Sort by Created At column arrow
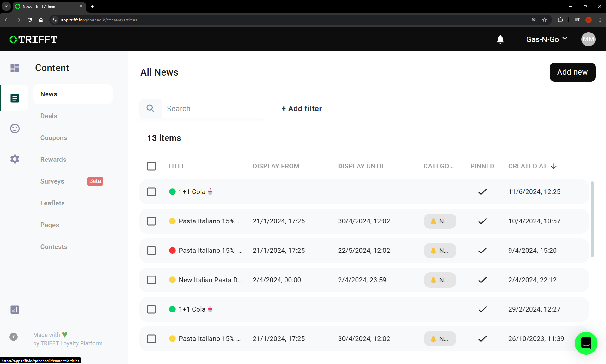The width and height of the screenshot is (606, 364). 554,167
